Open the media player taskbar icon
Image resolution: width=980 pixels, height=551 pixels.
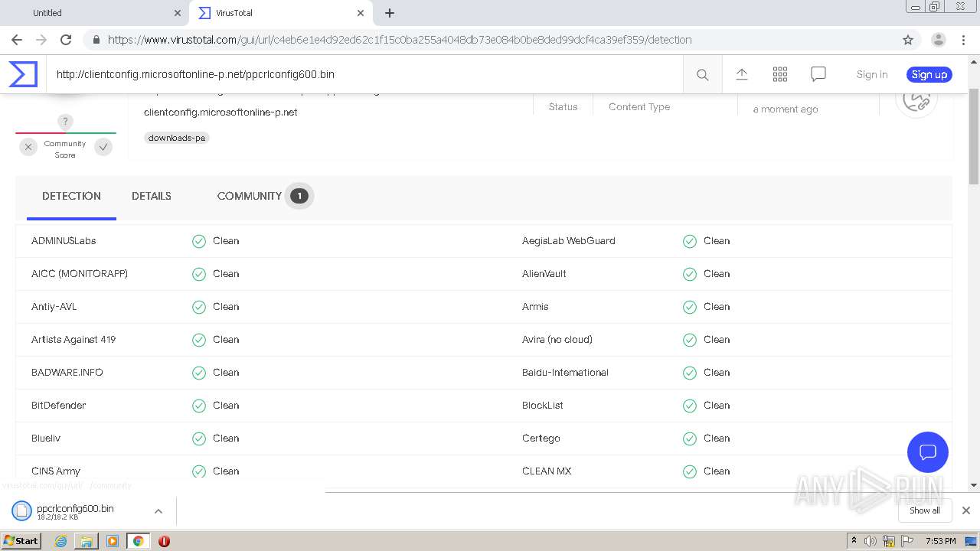tap(113, 541)
